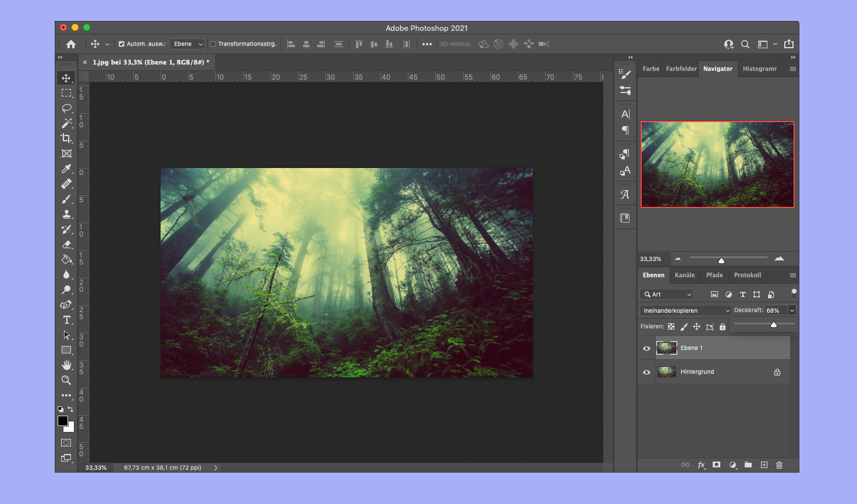The width and height of the screenshot is (857, 504).
Task: Select the Frame tool
Action: pos(66,153)
